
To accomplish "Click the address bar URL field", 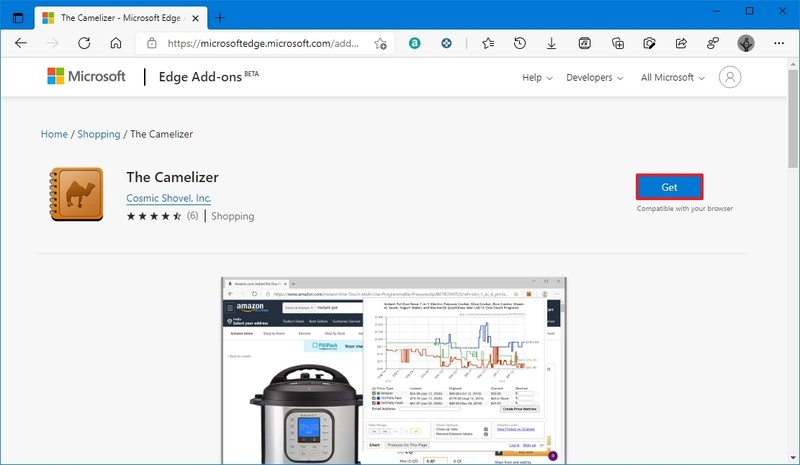I will (263, 43).
